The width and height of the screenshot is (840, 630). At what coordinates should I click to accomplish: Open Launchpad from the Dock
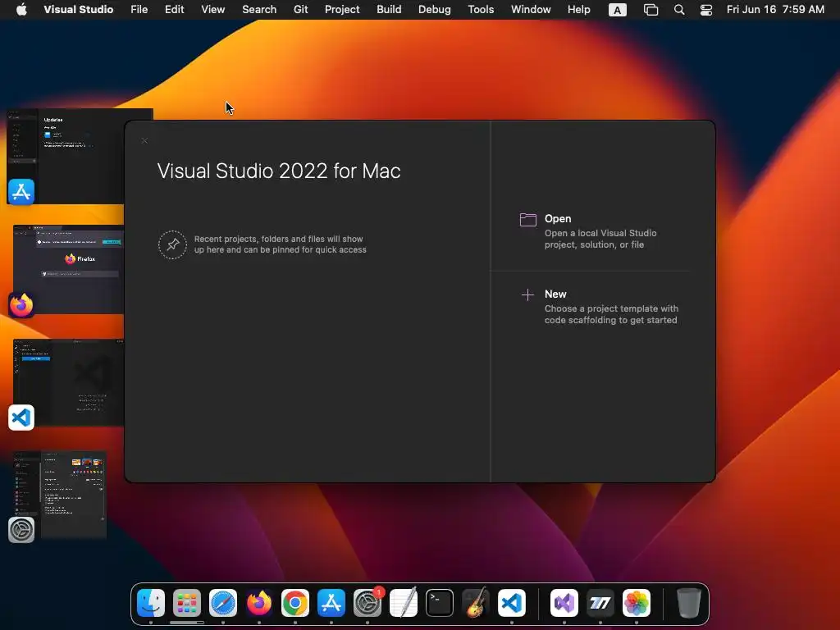(x=187, y=603)
